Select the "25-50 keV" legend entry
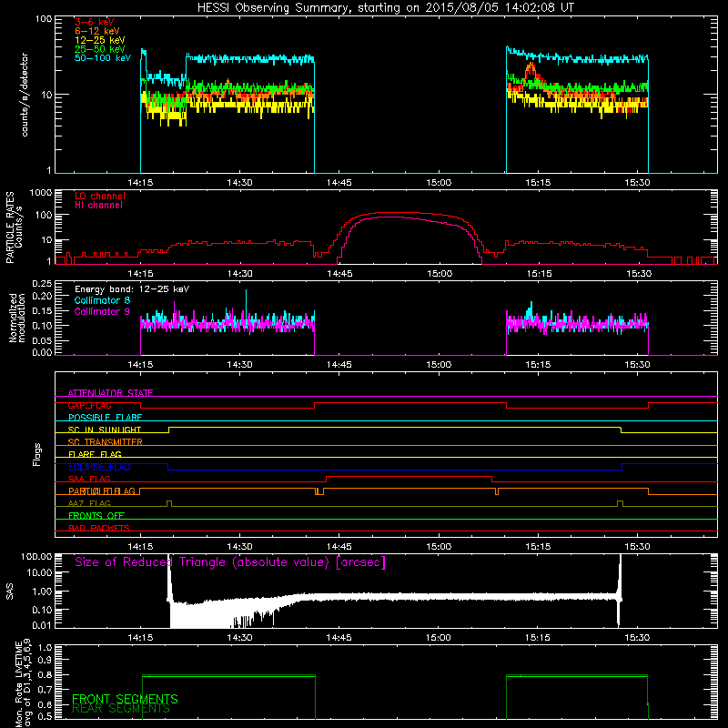The width and height of the screenshot is (728, 728). pyautogui.click(x=99, y=49)
